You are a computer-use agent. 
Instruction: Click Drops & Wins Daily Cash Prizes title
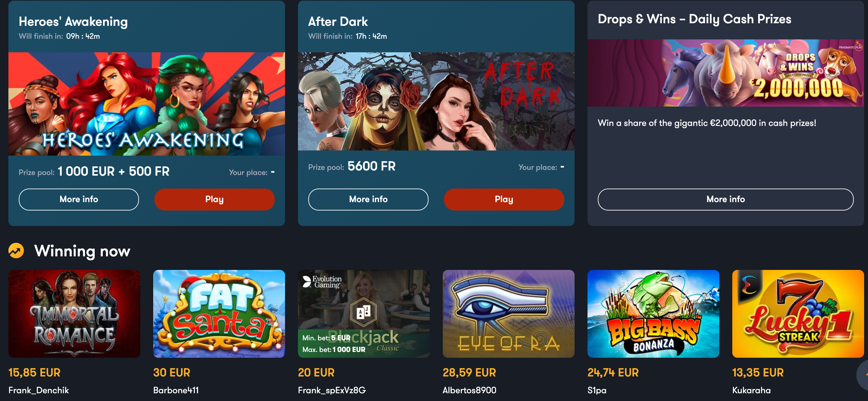point(694,19)
